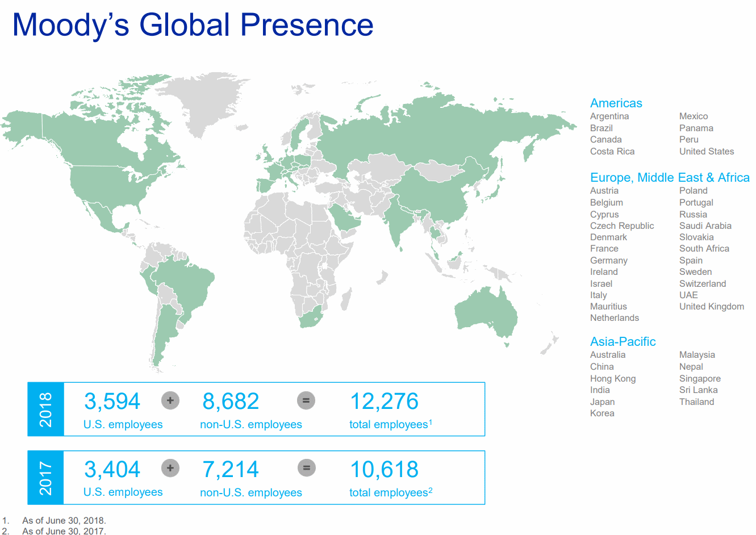Click Mauritius in the EMEA list
Image resolution: width=756 pixels, height=535 pixels.
click(x=608, y=307)
